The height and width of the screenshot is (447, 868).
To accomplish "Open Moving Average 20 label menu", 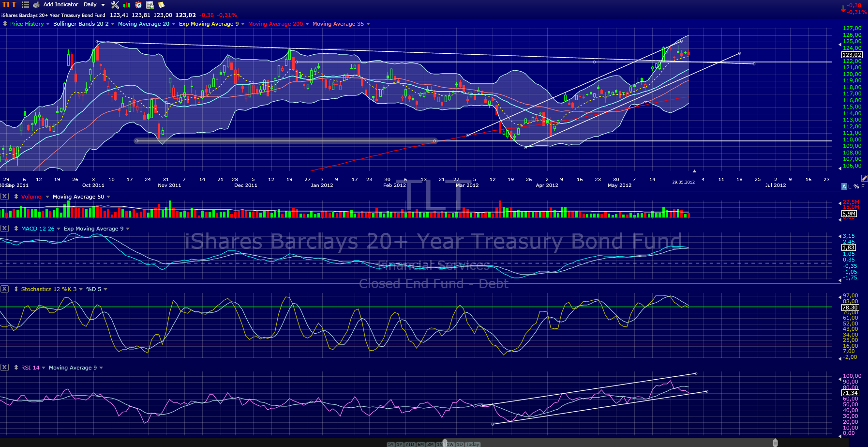I will pos(144,24).
